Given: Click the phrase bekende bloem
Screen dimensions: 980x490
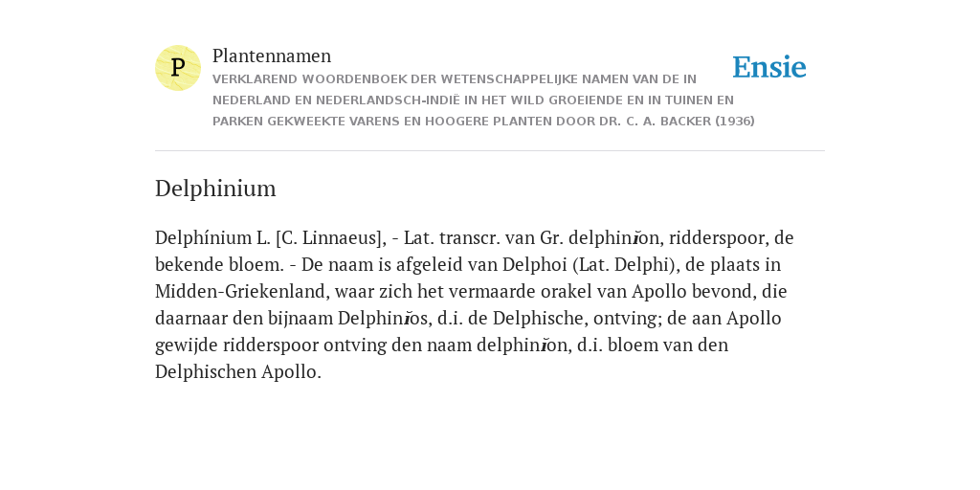Looking at the screenshot, I should [219, 265].
